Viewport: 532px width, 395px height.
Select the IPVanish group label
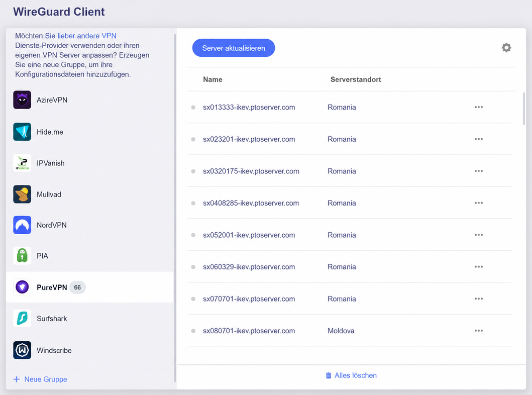[x=51, y=163]
